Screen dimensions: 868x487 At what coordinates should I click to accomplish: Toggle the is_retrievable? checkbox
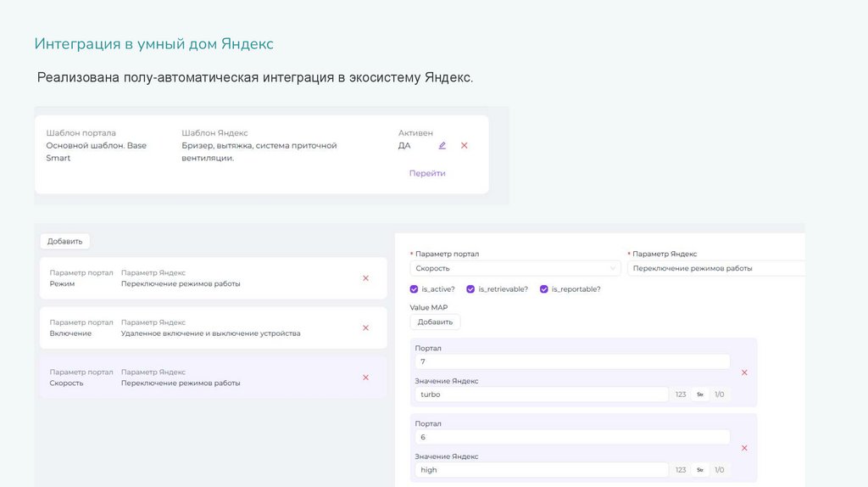(470, 289)
